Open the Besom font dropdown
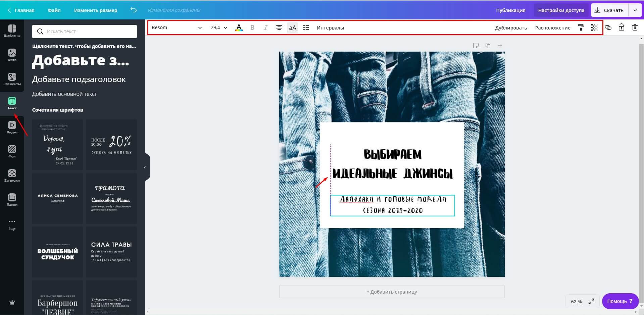Screen dimensions: 644x315 tap(177, 27)
